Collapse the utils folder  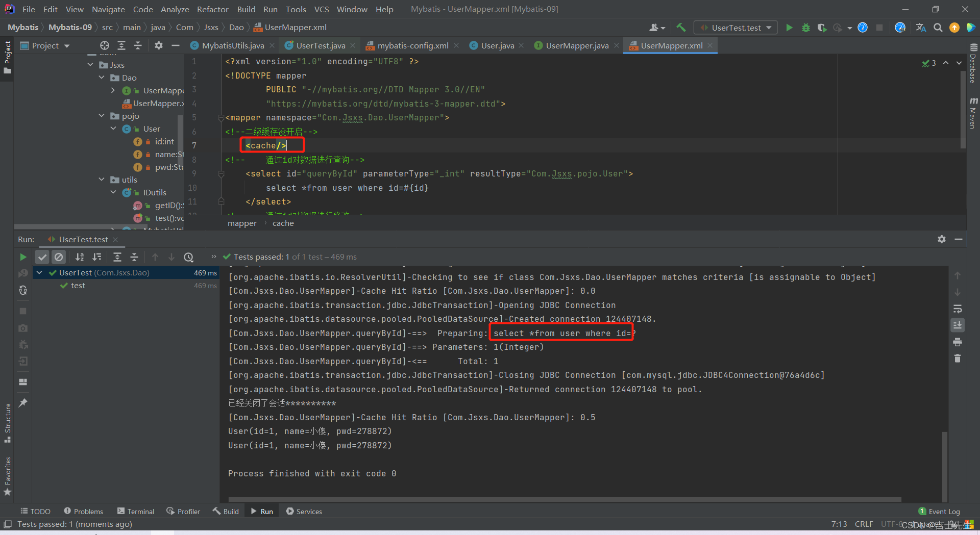(x=102, y=180)
